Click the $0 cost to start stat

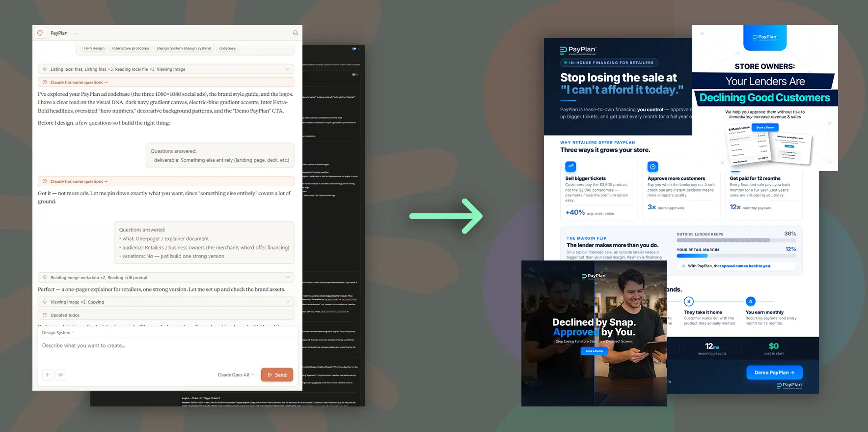(774, 348)
